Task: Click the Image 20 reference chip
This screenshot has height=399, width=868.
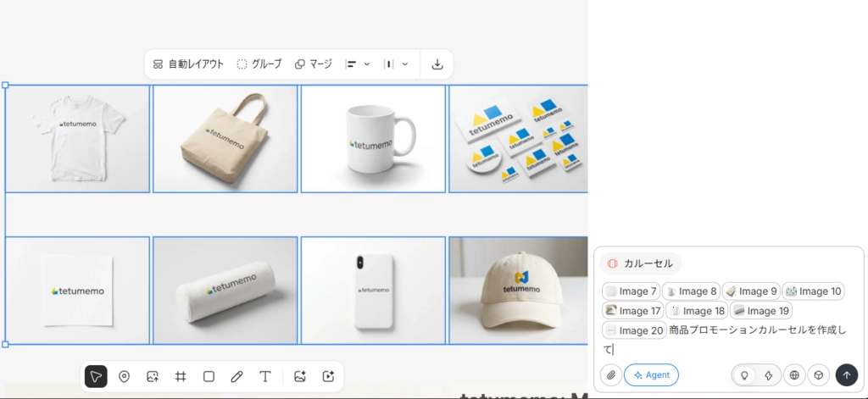Action: click(x=634, y=330)
